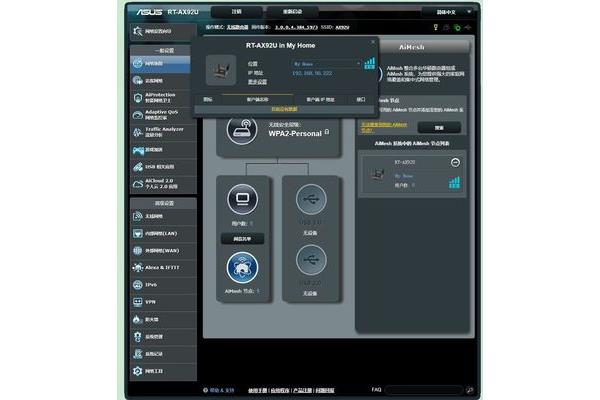Click the FAQ search input field
The width and height of the screenshot is (600, 400).
[424, 390]
